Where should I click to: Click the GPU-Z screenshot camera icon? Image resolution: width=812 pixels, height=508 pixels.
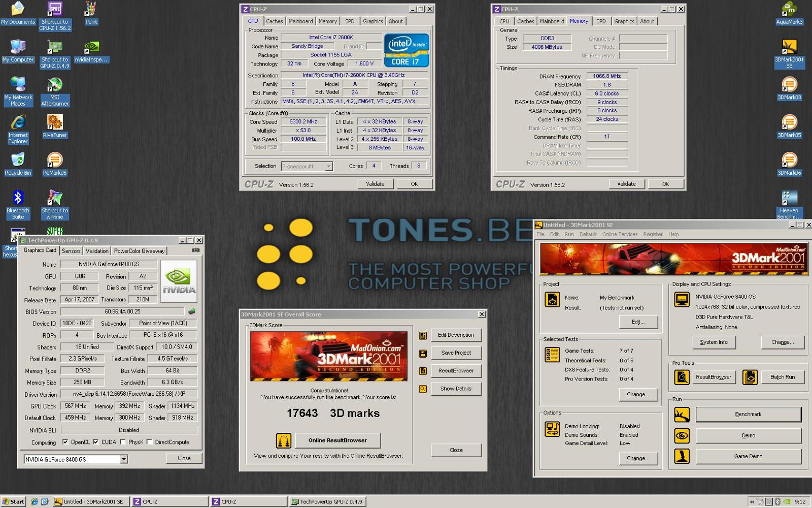(195, 250)
